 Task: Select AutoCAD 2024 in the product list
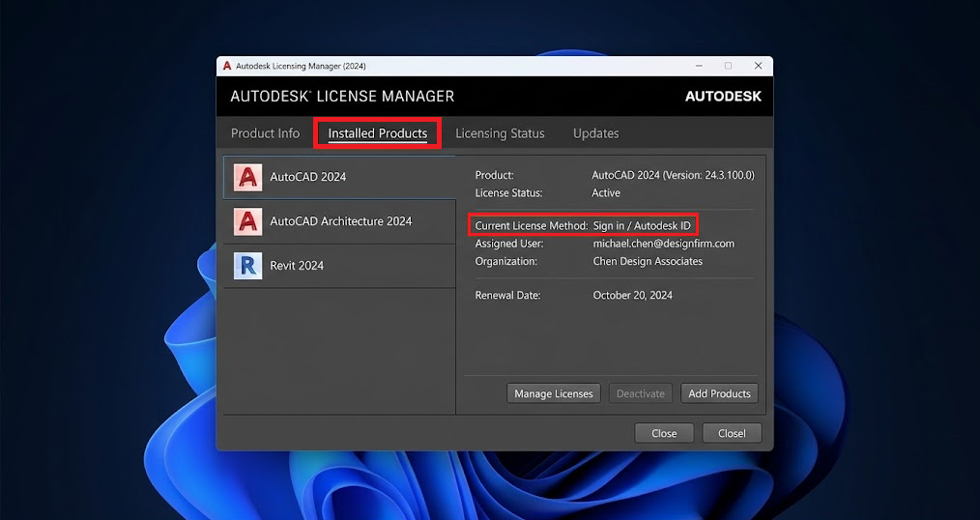339,178
